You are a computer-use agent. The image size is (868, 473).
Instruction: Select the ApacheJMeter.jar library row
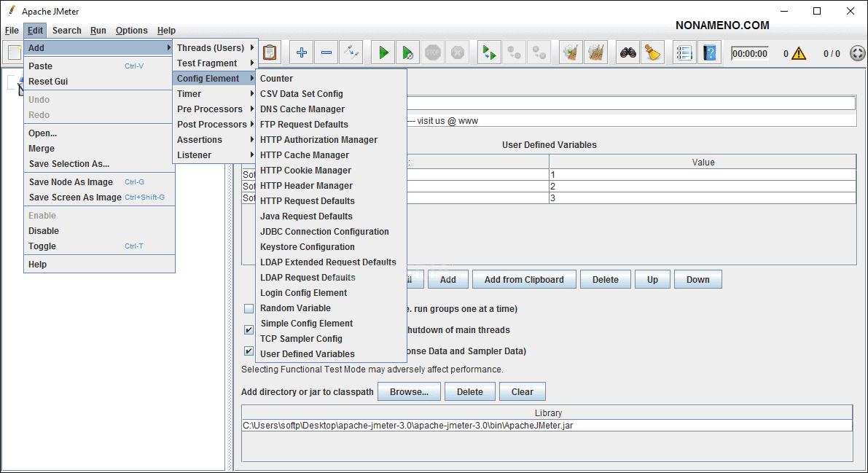click(x=547, y=426)
